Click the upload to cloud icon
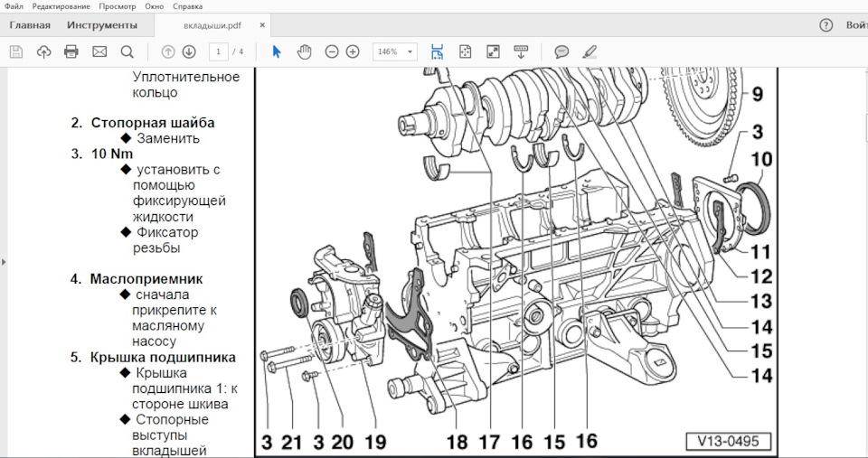The width and height of the screenshot is (868, 458). point(43,52)
